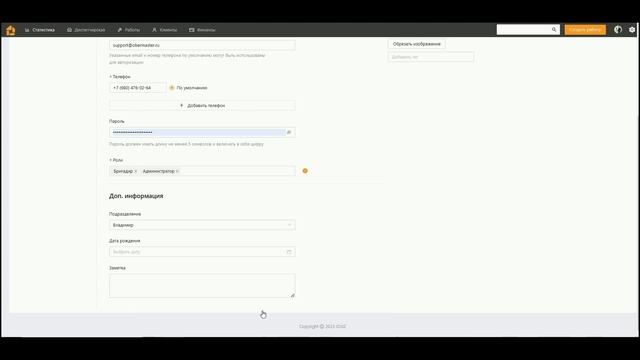640x360 pixels.
Task: Remove the Администратор role tag
Action: [x=177, y=171]
